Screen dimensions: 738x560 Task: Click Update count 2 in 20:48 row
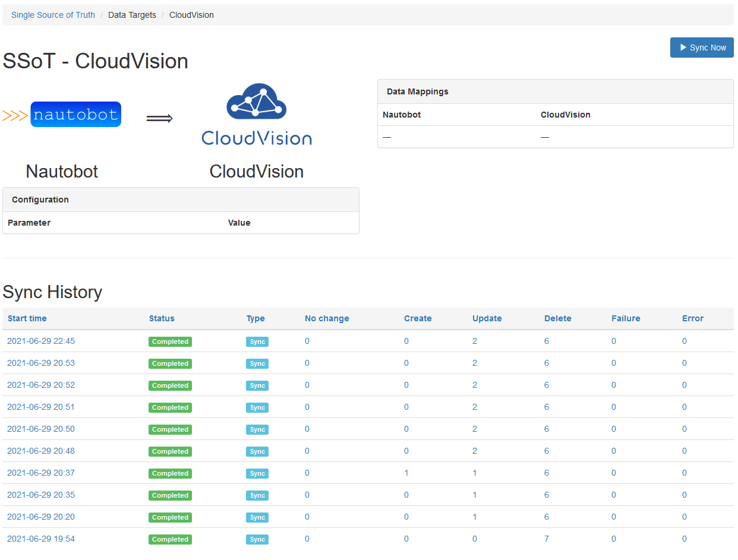pyautogui.click(x=475, y=451)
